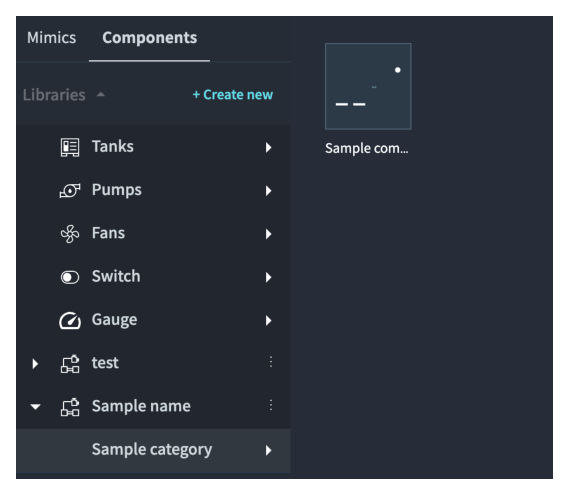This screenshot has height=495, width=569.
Task: Open Sample category arrow
Action: tap(268, 450)
